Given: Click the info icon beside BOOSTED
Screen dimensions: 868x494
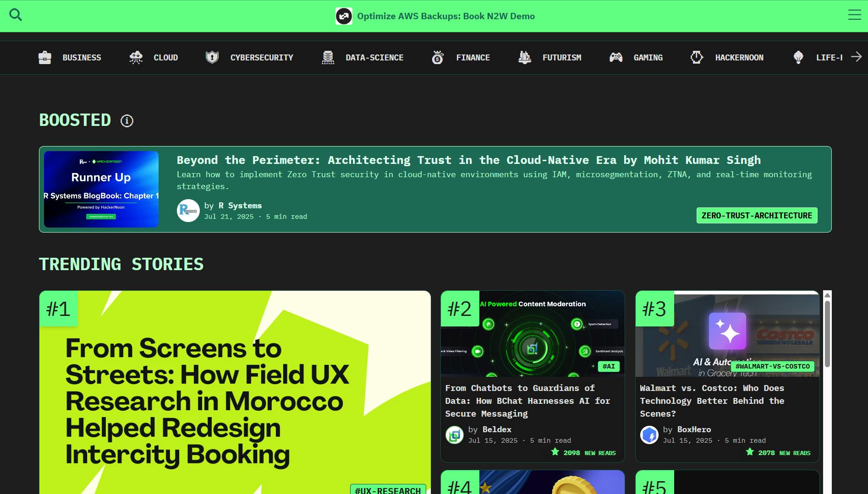Looking at the screenshot, I should (x=126, y=121).
